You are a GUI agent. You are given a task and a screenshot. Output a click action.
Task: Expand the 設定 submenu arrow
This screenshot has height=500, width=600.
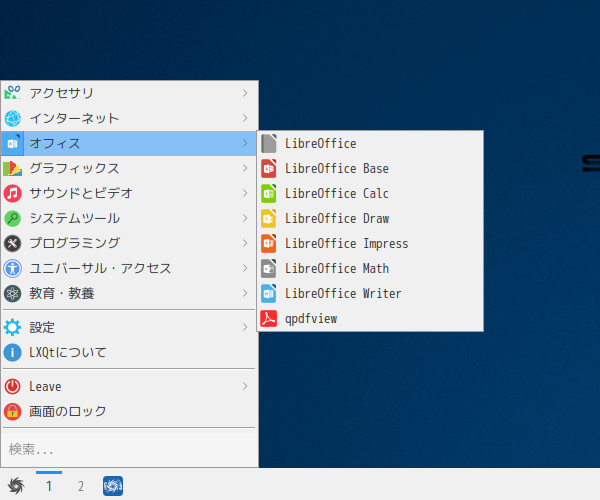point(245,327)
